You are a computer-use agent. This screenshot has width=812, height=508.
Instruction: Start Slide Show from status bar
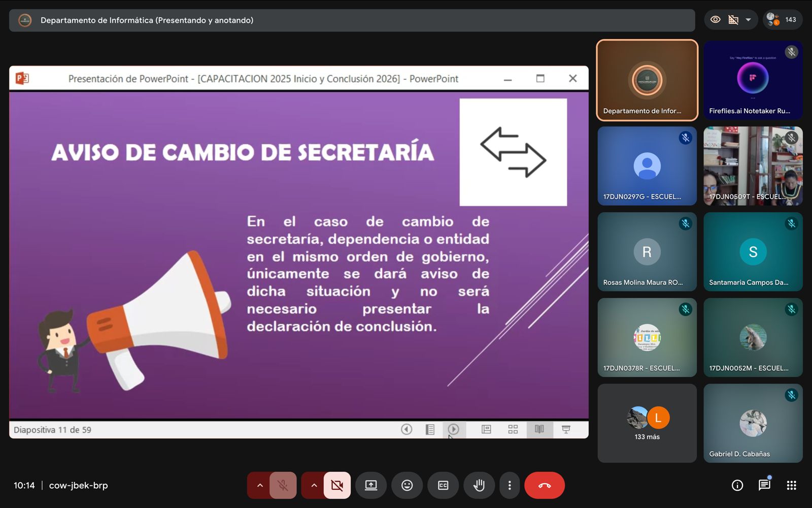(x=566, y=430)
